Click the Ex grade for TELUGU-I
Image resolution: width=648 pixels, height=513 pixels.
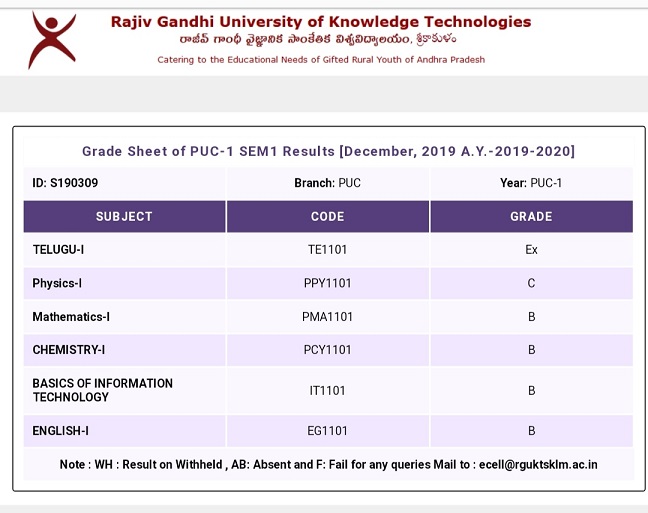(x=531, y=250)
